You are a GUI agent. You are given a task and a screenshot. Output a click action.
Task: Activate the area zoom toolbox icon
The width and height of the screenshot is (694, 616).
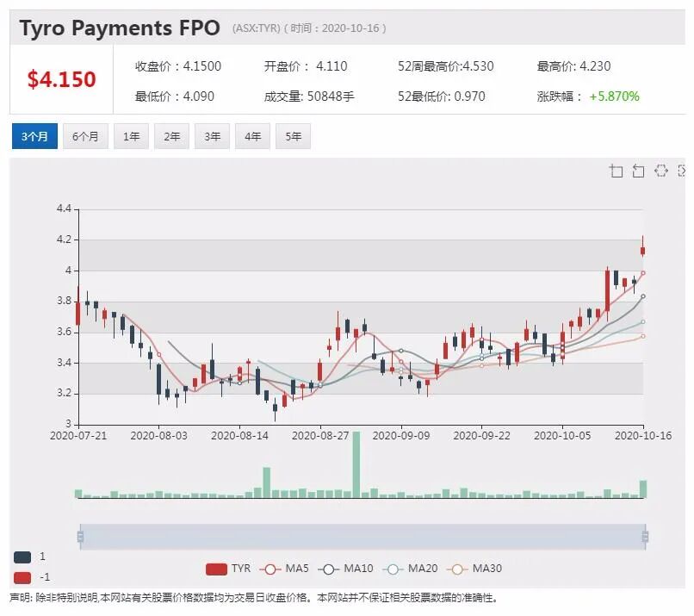[x=617, y=171]
